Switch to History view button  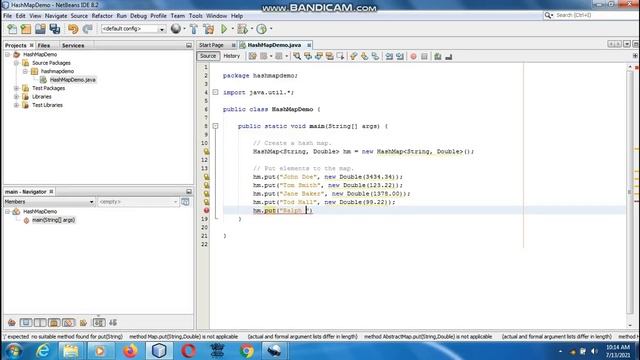[x=232, y=56]
